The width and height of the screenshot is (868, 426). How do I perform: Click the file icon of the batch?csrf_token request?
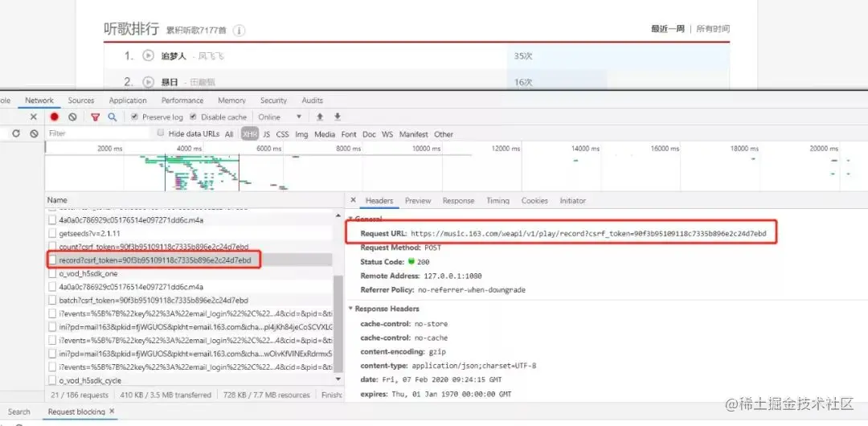(x=52, y=301)
